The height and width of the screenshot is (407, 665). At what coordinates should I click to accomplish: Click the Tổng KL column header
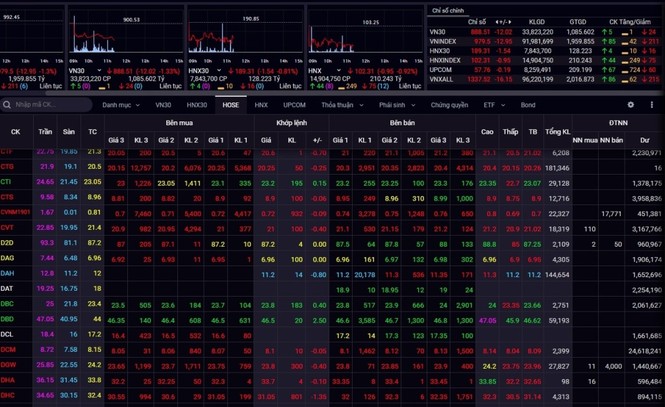557,132
